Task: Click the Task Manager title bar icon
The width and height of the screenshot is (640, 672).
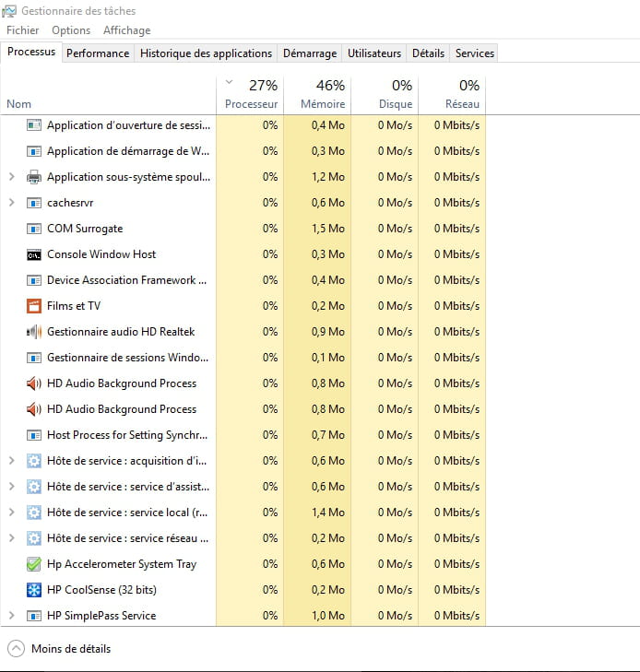Action: (x=9, y=11)
